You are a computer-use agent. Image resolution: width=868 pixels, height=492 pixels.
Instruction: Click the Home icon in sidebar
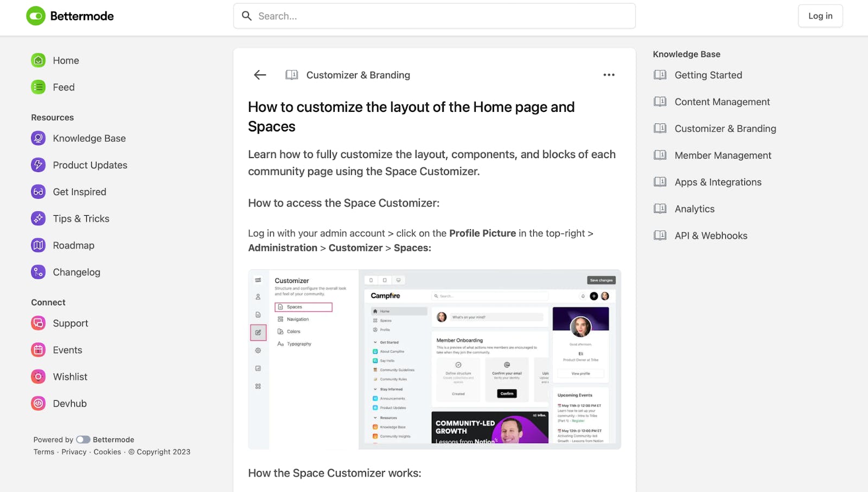(x=39, y=60)
